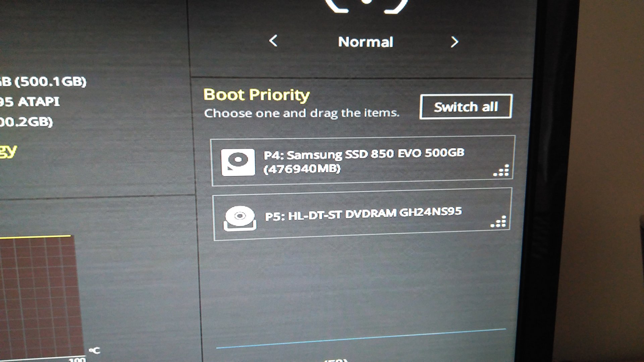Click the optical disc icon for P5

tap(240, 218)
